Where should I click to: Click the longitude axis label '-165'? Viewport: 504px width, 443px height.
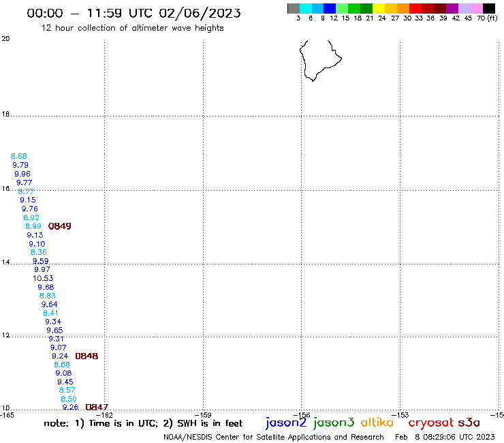(x=7, y=415)
